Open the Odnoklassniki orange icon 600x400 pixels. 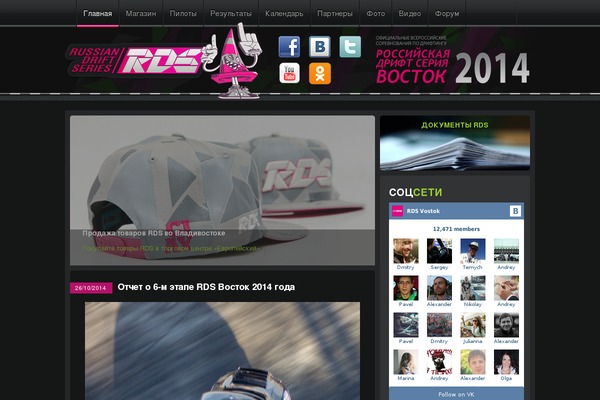pyautogui.click(x=320, y=73)
